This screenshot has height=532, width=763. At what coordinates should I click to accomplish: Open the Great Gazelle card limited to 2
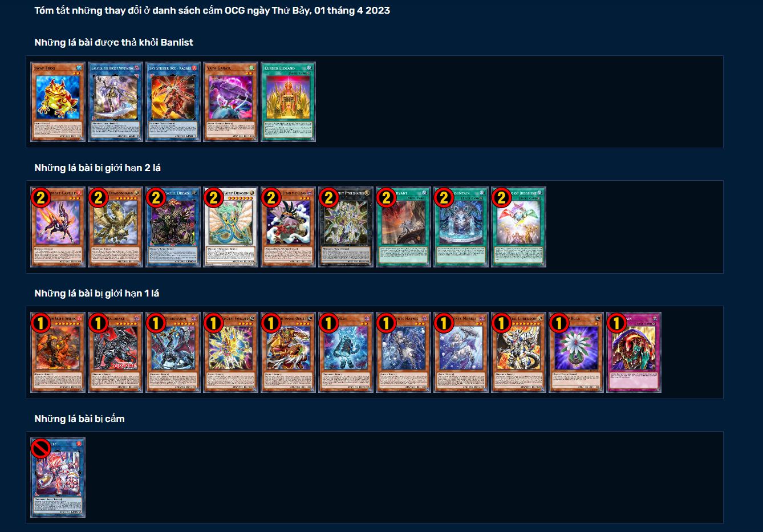tap(58, 227)
